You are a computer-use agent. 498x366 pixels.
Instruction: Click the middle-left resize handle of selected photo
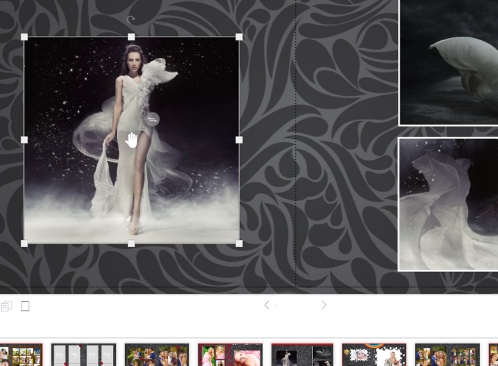coord(24,140)
